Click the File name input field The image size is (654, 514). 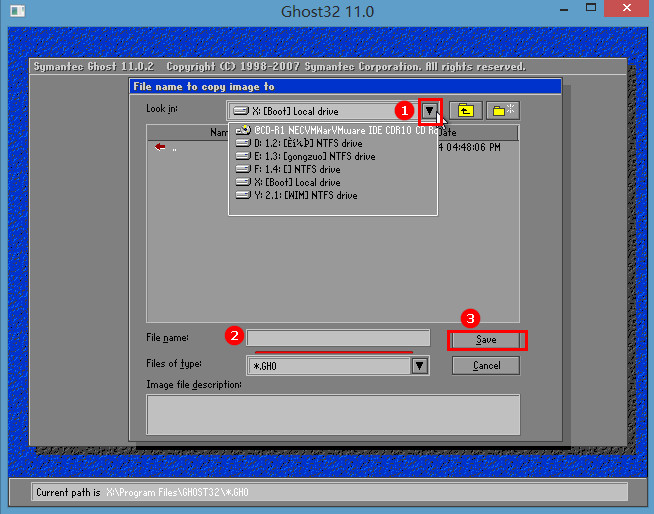pyautogui.click(x=338, y=338)
